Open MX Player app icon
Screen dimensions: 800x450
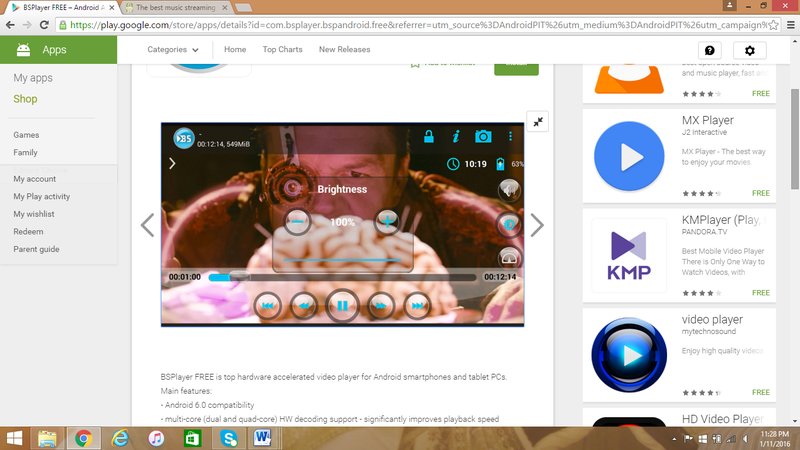click(629, 156)
